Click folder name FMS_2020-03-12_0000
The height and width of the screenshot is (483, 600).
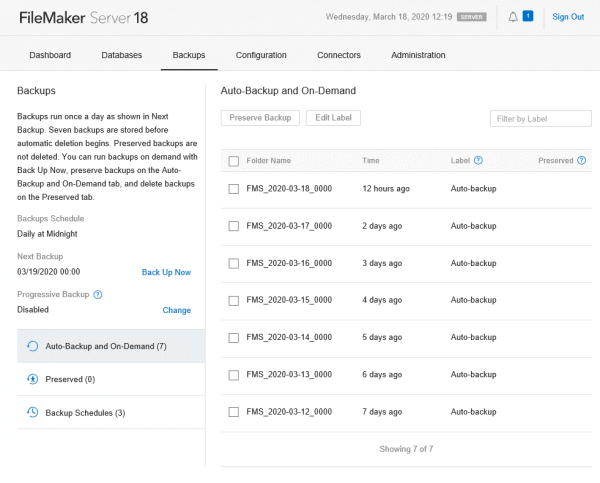(289, 412)
